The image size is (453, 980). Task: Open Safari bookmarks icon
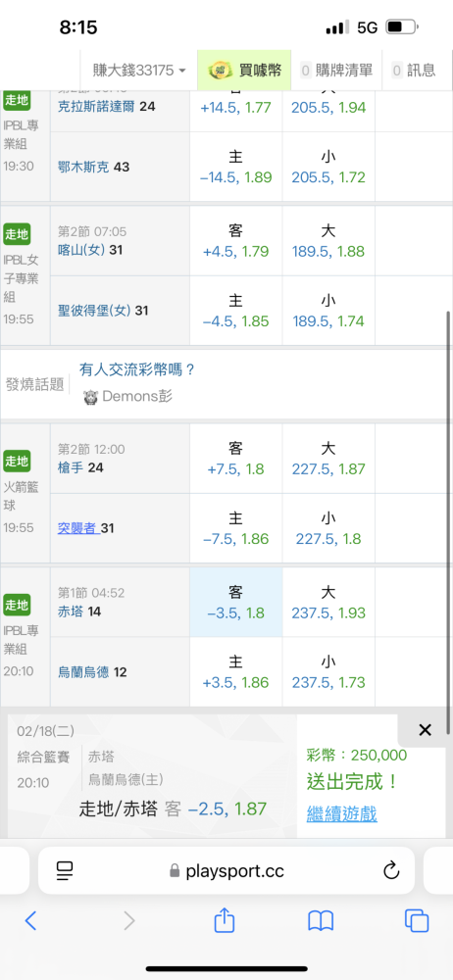pyautogui.click(x=321, y=920)
